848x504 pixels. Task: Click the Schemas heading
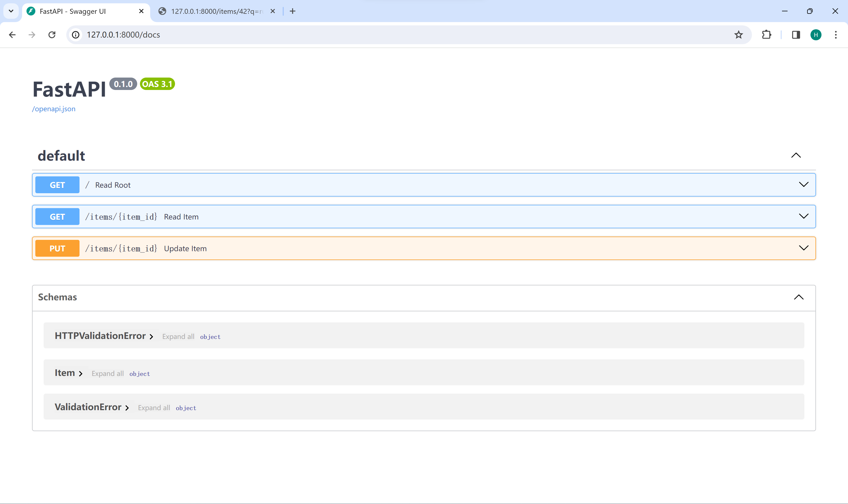pos(57,297)
